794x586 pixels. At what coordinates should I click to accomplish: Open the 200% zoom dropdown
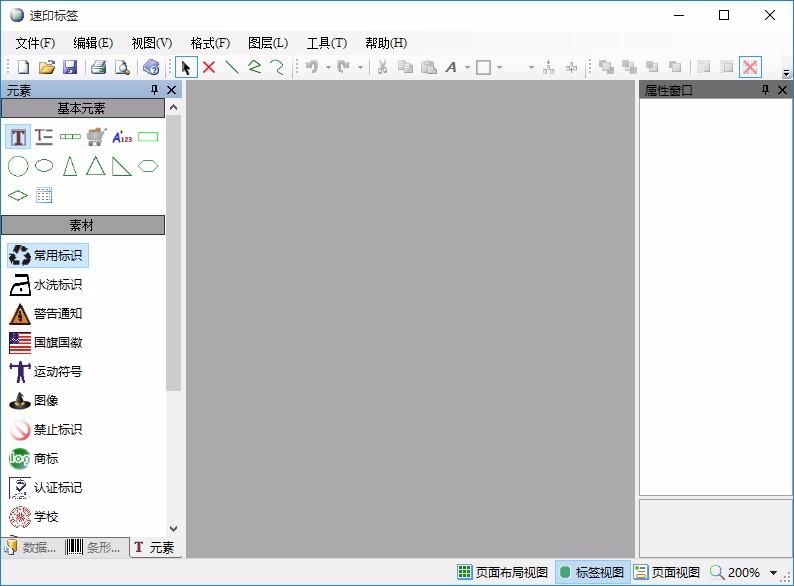click(773, 573)
